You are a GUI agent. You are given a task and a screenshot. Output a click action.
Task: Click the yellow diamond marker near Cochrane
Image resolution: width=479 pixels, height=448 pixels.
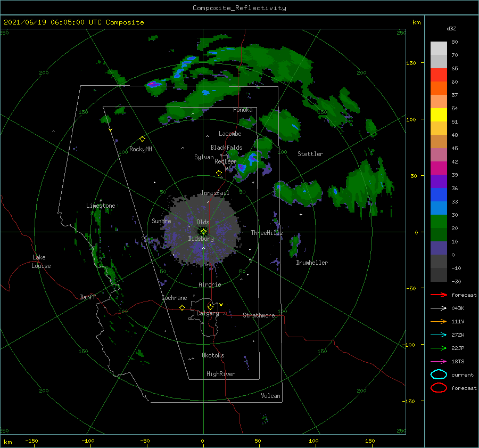182,307
